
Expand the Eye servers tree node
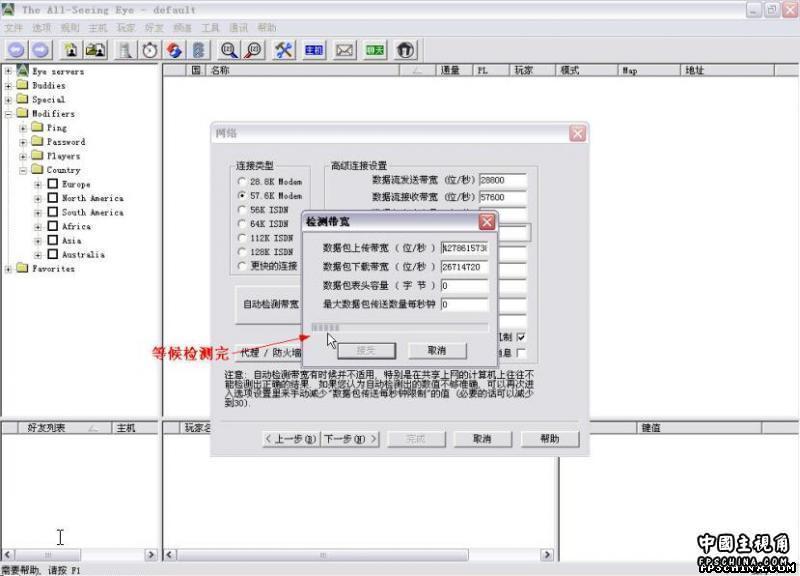click(x=8, y=71)
